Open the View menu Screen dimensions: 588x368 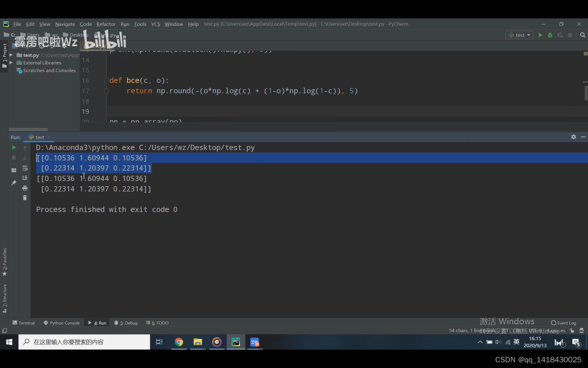point(45,24)
